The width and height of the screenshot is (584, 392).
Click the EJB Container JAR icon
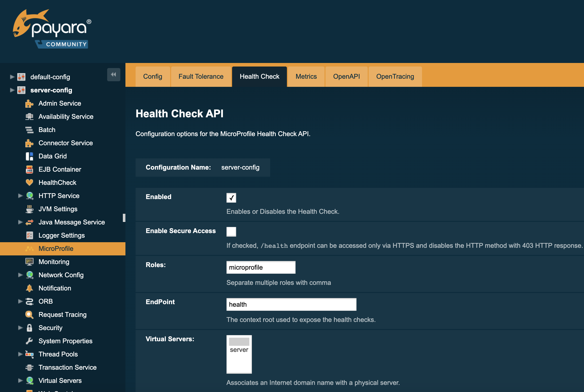(x=30, y=169)
